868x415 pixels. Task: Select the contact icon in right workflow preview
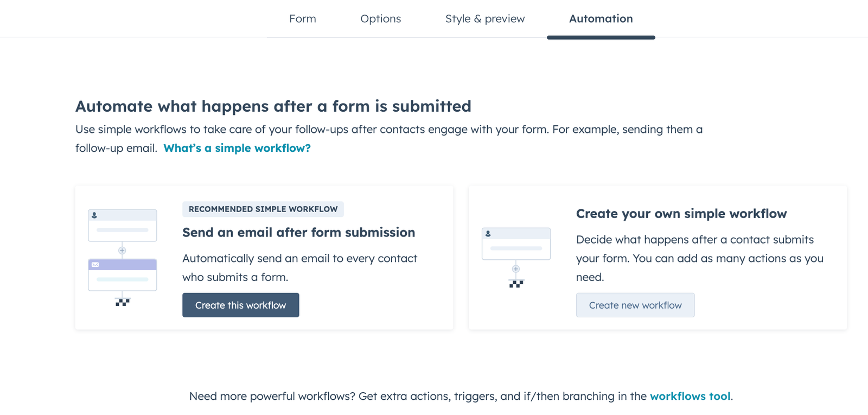click(x=488, y=234)
